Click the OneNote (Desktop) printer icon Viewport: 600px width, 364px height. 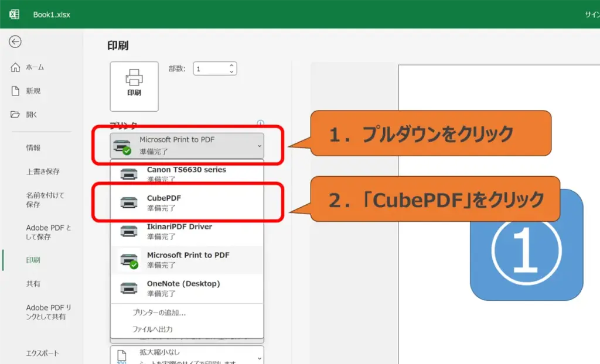point(129,288)
